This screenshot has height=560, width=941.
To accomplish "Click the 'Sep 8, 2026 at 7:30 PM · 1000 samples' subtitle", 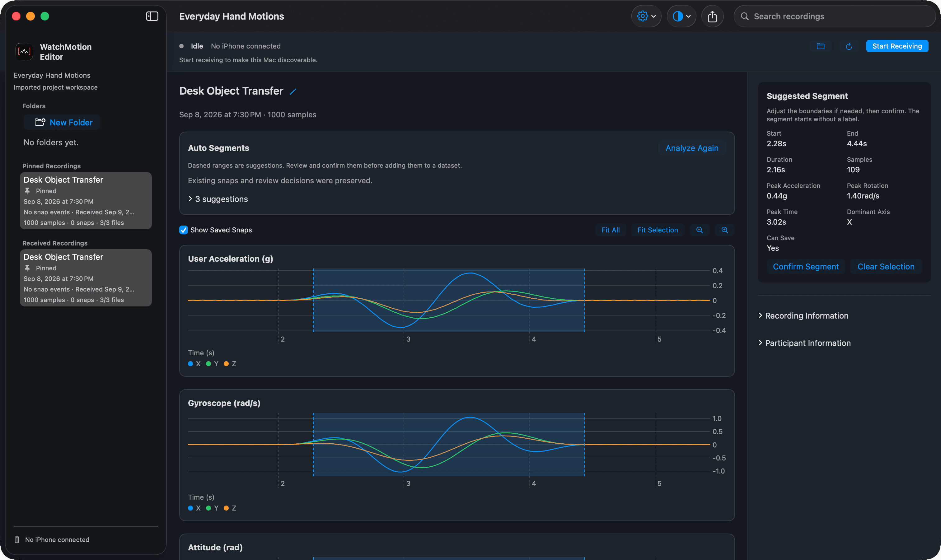I will (x=248, y=115).
